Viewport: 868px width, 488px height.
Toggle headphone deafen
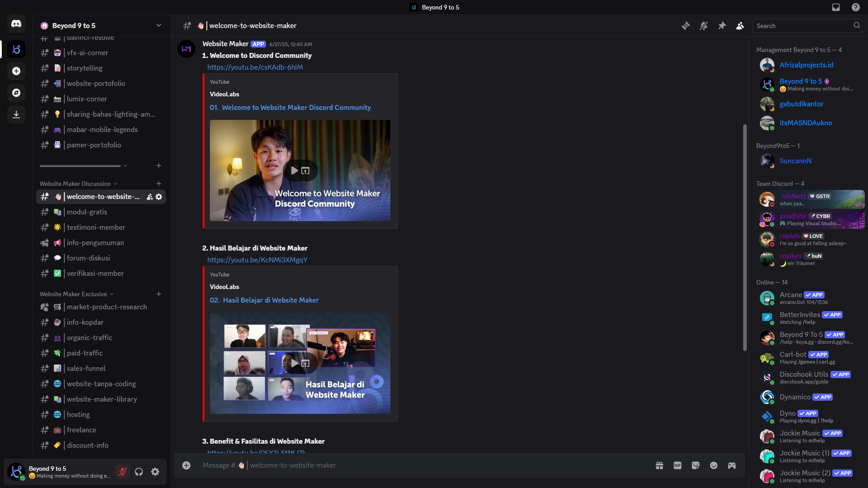point(139,472)
